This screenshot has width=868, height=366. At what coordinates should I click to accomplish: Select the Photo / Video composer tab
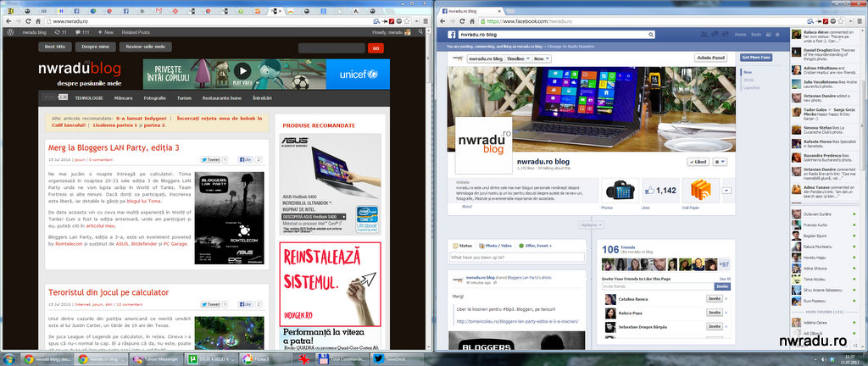495,246
